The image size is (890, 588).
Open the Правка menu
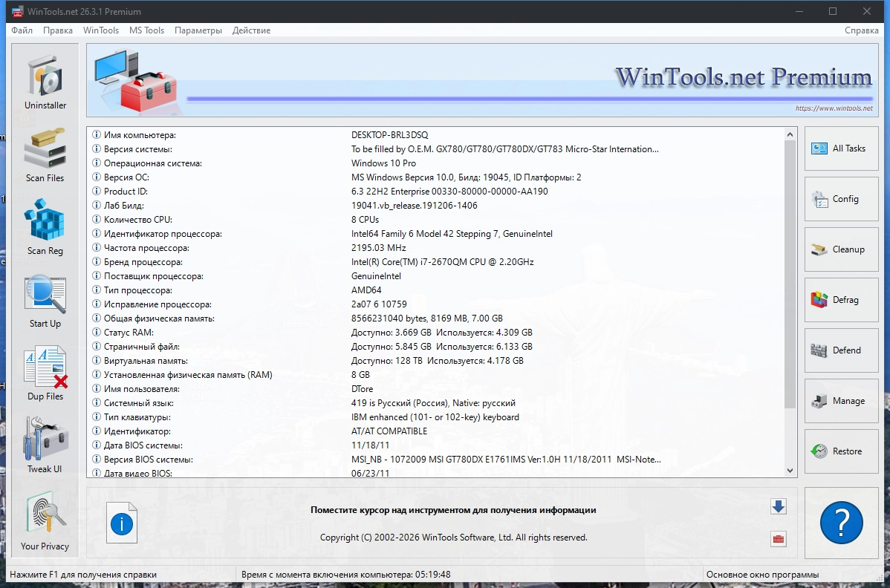tap(58, 30)
